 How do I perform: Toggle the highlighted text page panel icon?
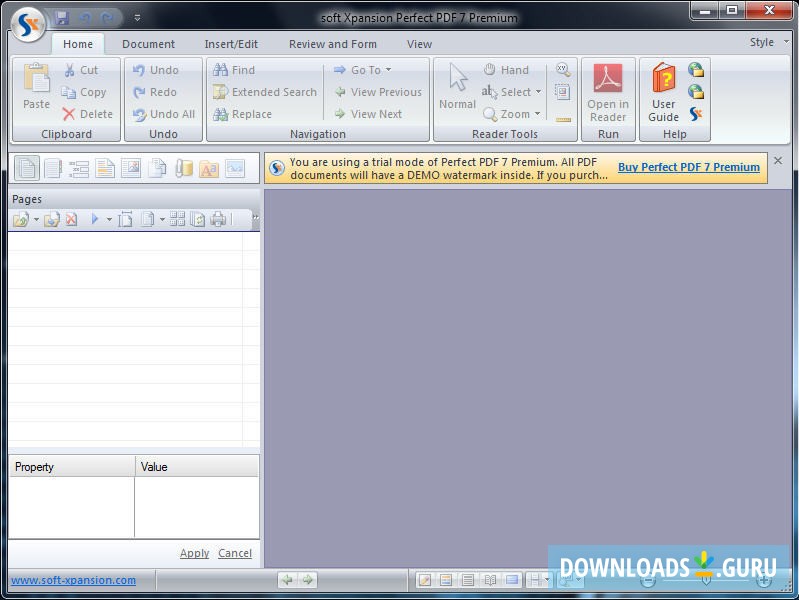(x=105, y=168)
